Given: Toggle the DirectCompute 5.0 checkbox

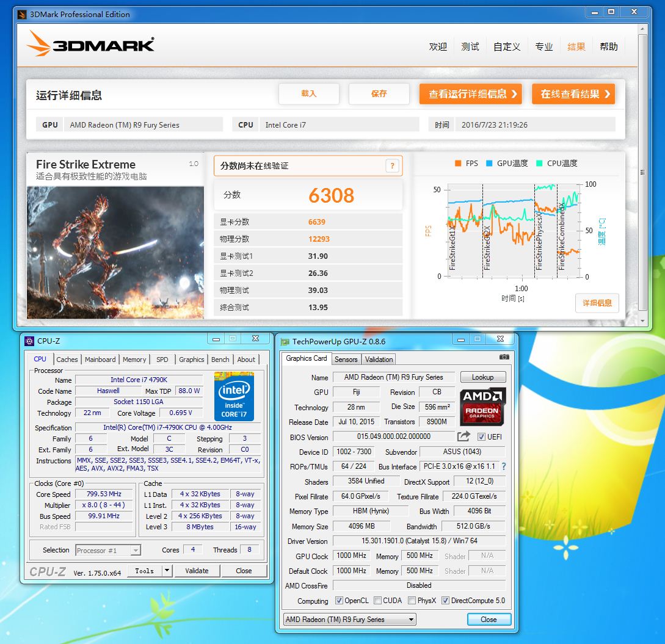Looking at the screenshot, I should 445,600.
